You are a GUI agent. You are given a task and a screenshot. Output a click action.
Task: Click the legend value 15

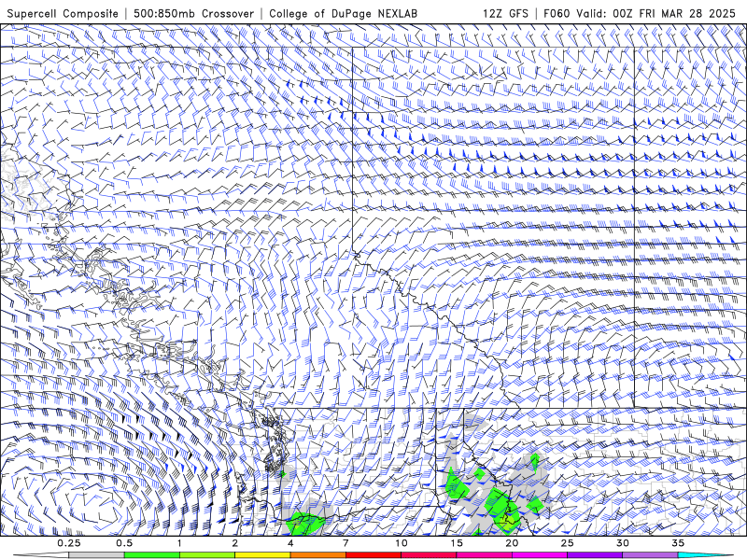click(457, 543)
